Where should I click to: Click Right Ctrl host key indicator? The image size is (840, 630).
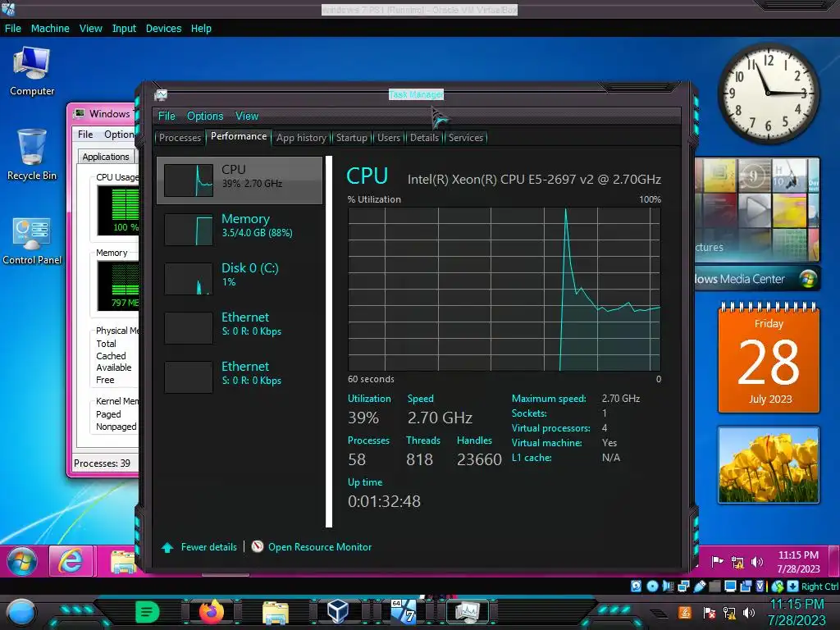coord(819,586)
